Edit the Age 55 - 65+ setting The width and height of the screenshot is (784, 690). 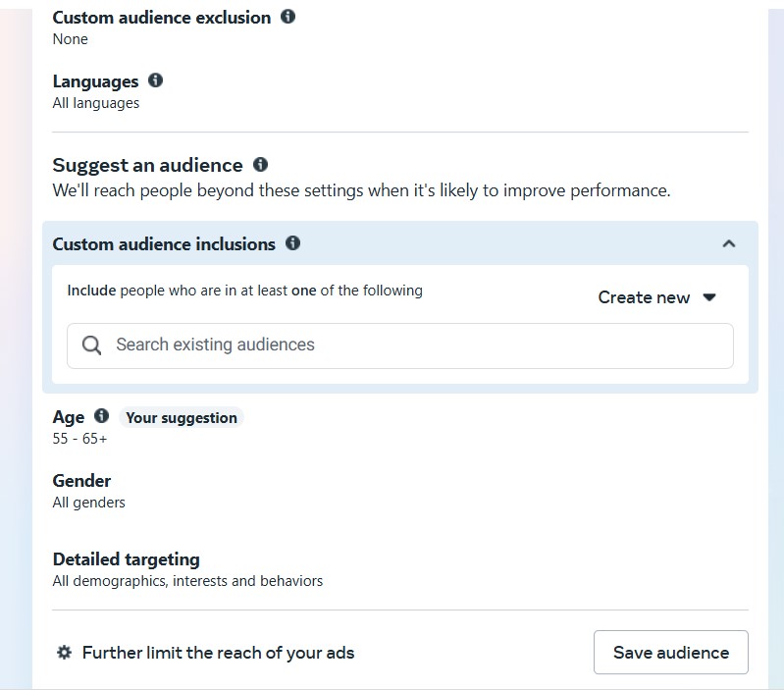(x=79, y=439)
